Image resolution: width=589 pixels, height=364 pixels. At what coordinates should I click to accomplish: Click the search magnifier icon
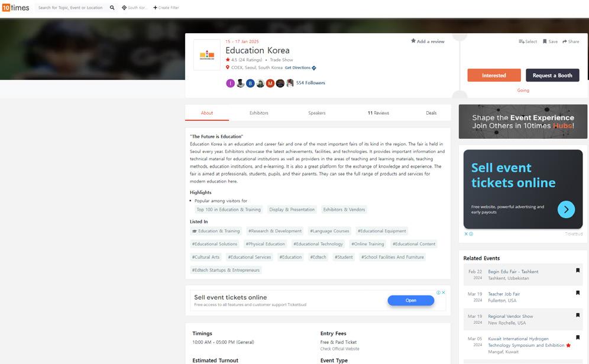tap(112, 8)
